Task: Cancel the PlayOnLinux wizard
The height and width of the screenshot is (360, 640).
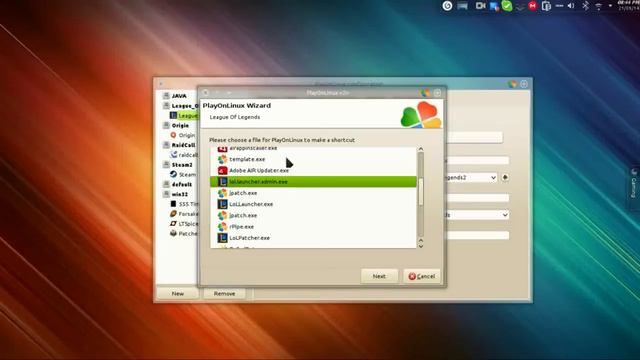Action: 422,276
